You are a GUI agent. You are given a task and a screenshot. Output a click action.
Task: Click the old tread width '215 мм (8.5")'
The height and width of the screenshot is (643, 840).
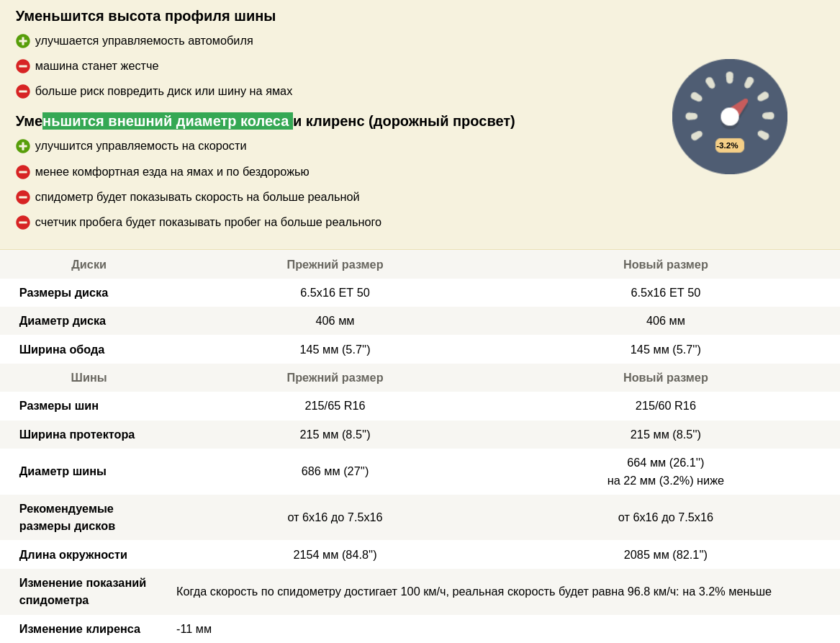[335, 435]
